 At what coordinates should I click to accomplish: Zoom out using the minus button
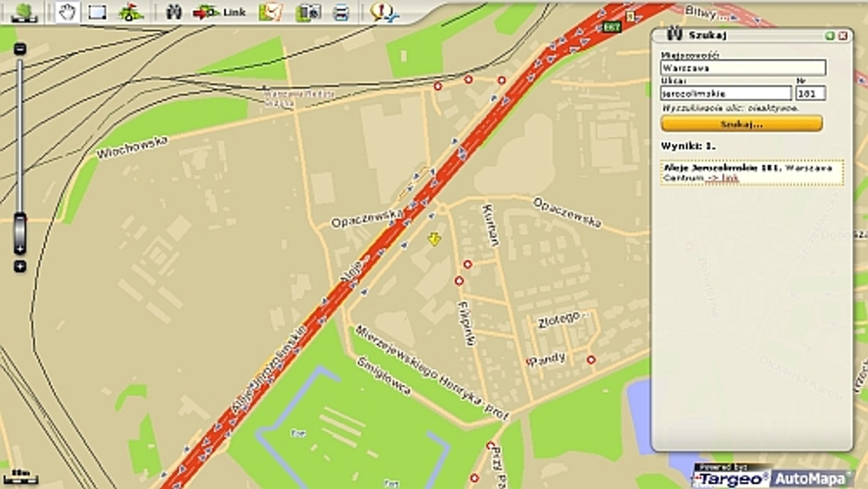[20, 49]
